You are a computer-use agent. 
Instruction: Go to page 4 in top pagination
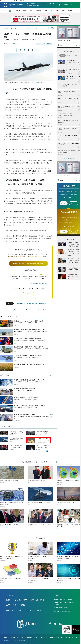(28, 50)
